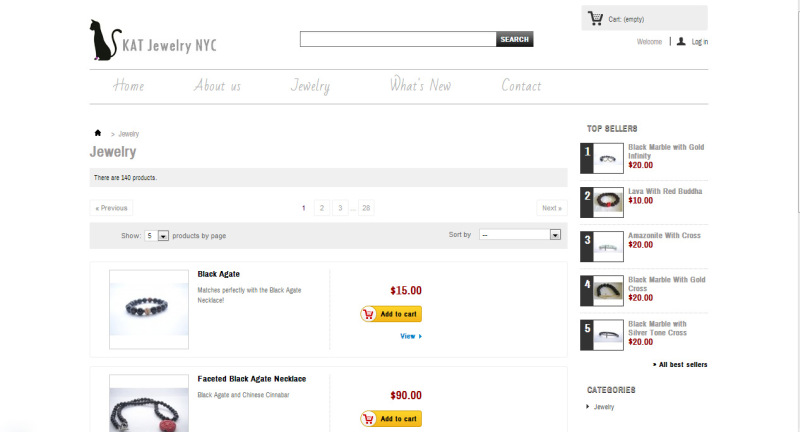This screenshot has width=800, height=432.
Task: Open the Contact menu item
Action: 521,86
